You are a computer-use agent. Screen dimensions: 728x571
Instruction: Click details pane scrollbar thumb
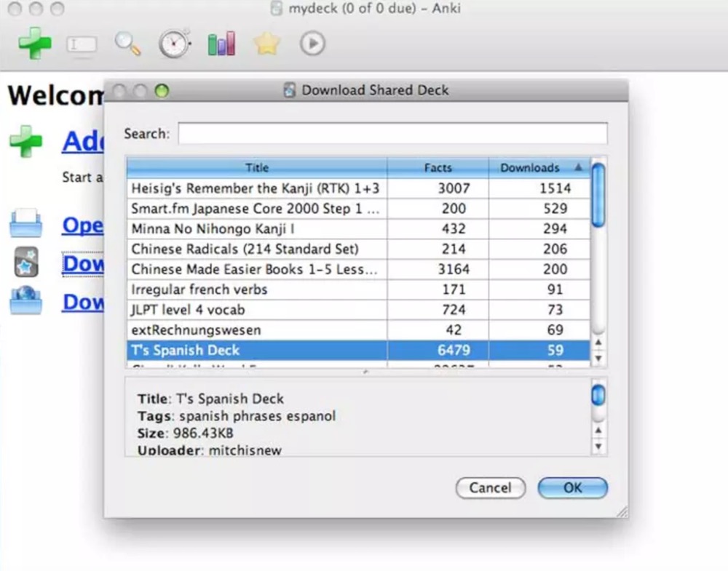click(x=598, y=395)
